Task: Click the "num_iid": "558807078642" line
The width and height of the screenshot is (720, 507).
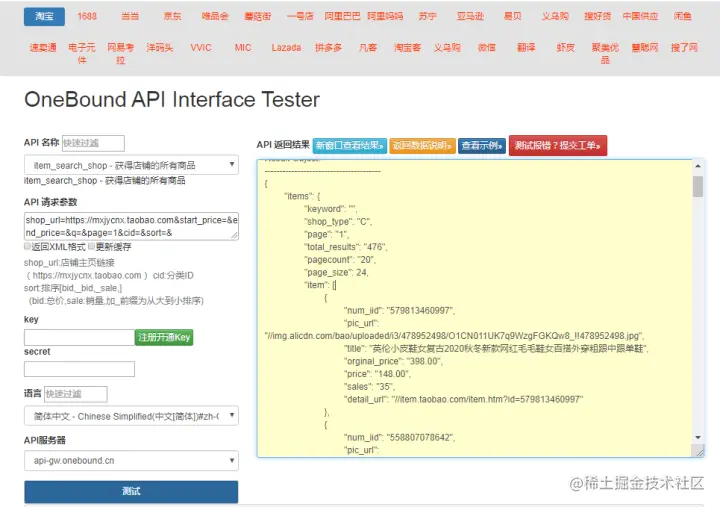Action: [x=399, y=438]
